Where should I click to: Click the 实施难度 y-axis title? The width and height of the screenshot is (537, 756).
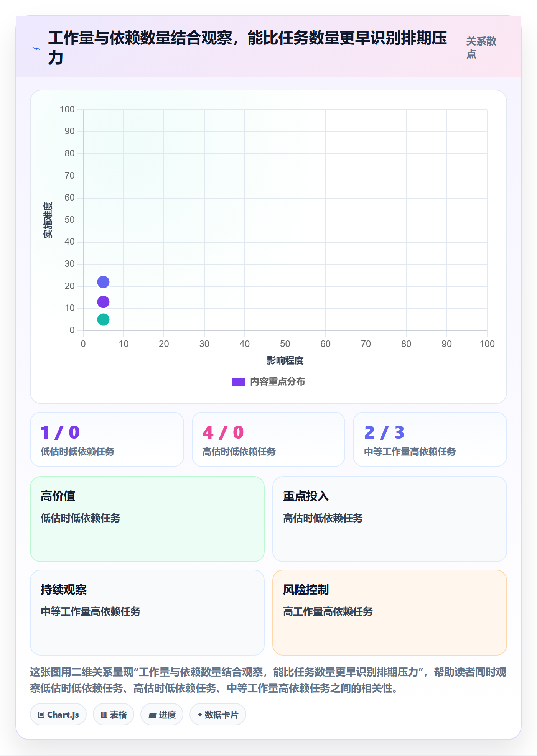click(x=48, y=220)
